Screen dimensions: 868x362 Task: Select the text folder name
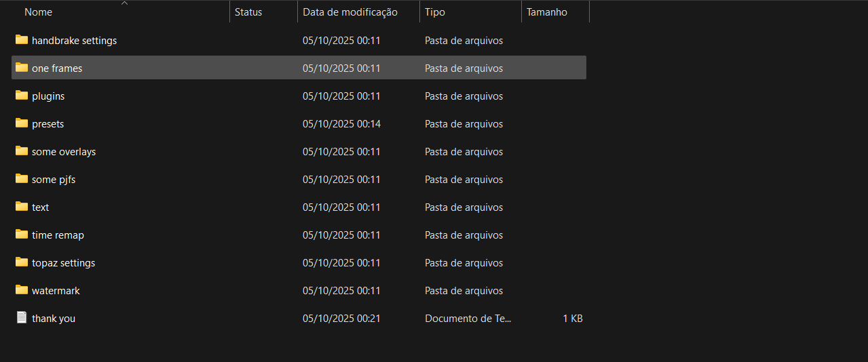coord(41,207)
